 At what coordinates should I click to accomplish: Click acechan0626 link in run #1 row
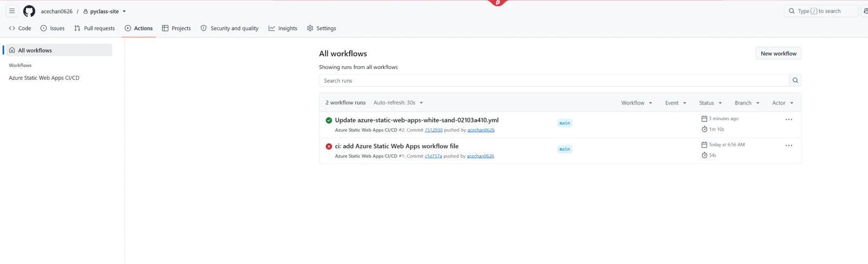[x=480, y=156]
